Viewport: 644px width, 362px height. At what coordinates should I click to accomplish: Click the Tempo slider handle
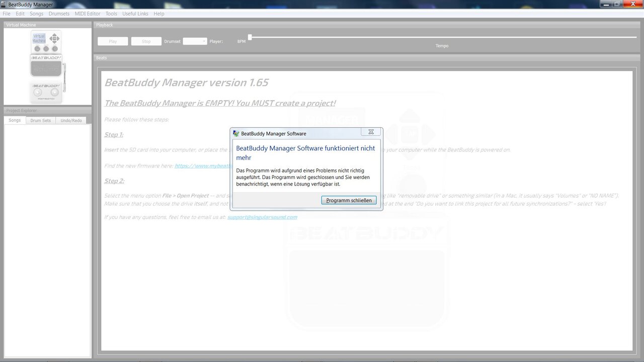click(x=250, y=37)
